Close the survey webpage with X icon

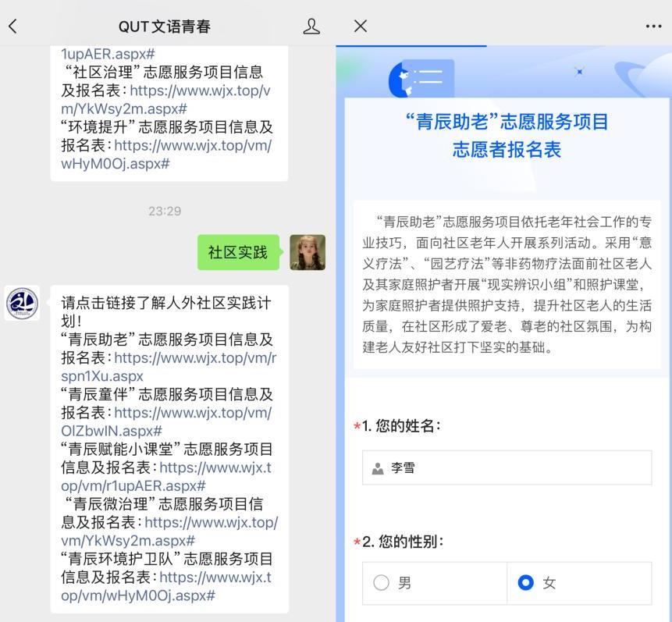tap(360, 27)
